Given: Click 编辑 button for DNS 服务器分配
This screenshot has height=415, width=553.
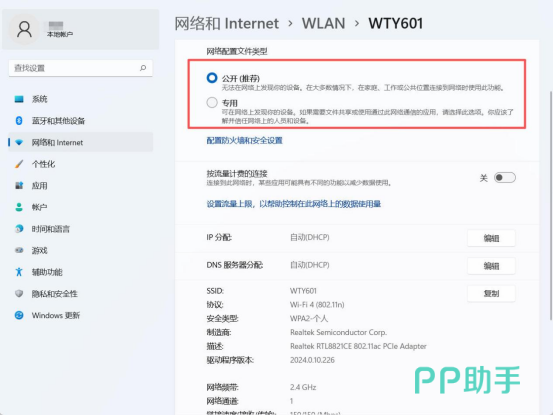Looking at the screenshot, I should pyautogui.click(x=491, y=266).
